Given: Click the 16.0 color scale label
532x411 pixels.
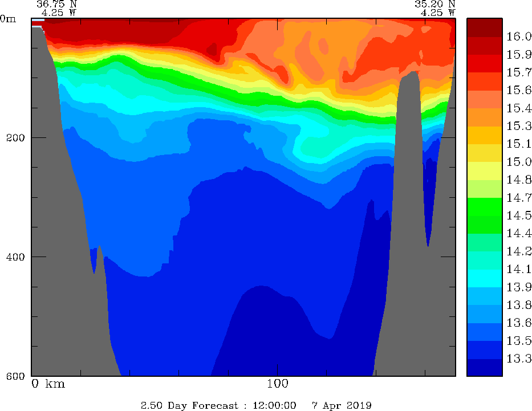Looking at the screenshot, I should tap(519, 36).
